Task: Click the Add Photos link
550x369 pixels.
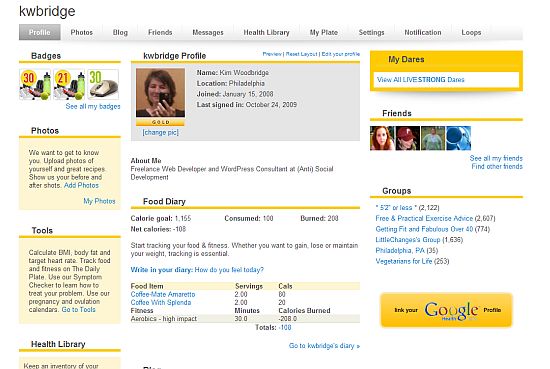Action: [81, 185]
